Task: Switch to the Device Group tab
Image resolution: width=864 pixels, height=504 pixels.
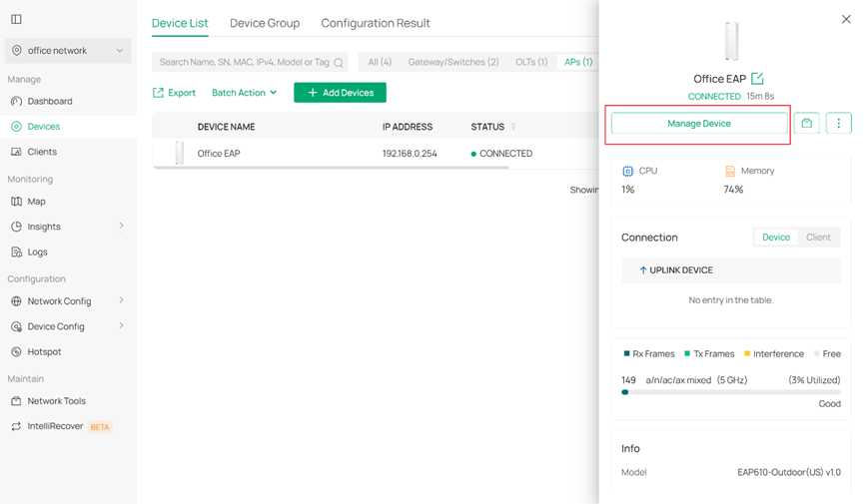Action: pos(265,23)
